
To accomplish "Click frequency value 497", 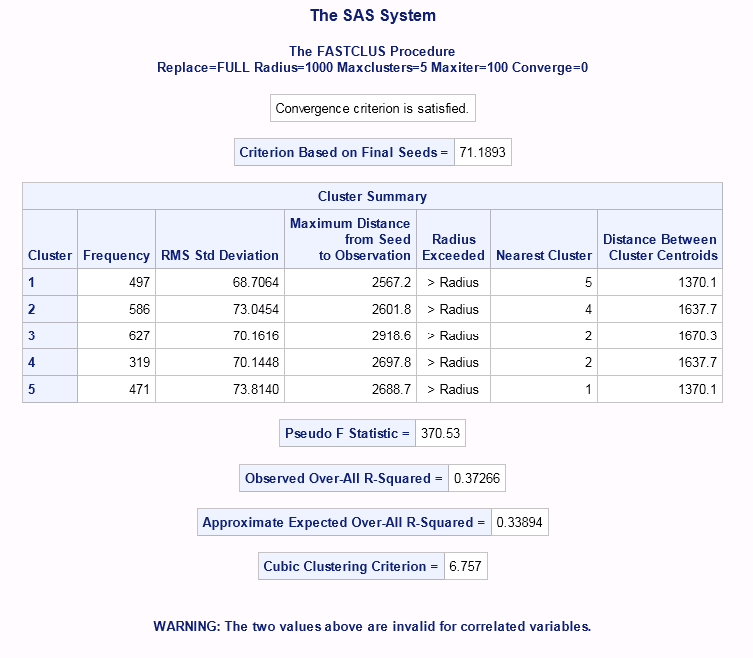I will pyautogui.click(x=116, y=282).
